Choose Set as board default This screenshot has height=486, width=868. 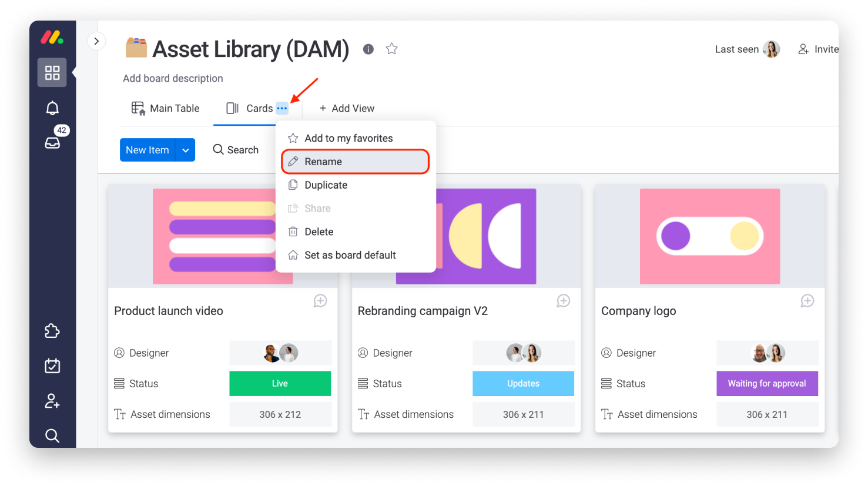[356, 255]
